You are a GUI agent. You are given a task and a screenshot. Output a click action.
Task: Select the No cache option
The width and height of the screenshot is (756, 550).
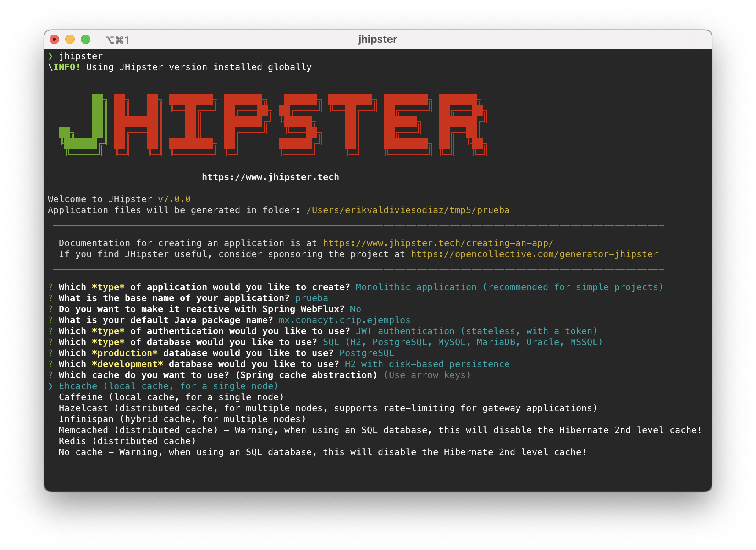point(323,452)
